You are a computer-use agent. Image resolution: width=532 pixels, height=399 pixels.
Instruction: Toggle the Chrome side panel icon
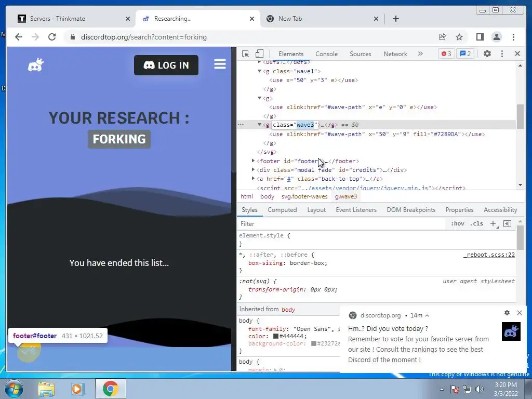pyautogui.click(x=480, y=37)
